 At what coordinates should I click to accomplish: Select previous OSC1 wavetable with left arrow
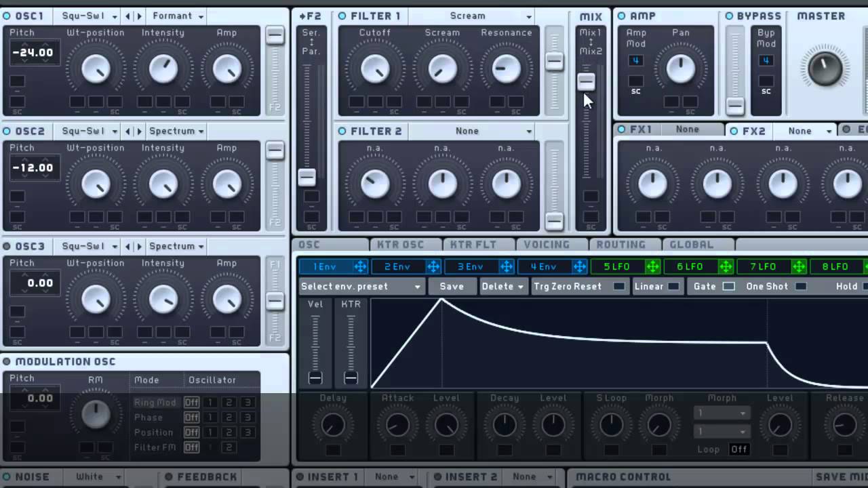click(129, 16)
